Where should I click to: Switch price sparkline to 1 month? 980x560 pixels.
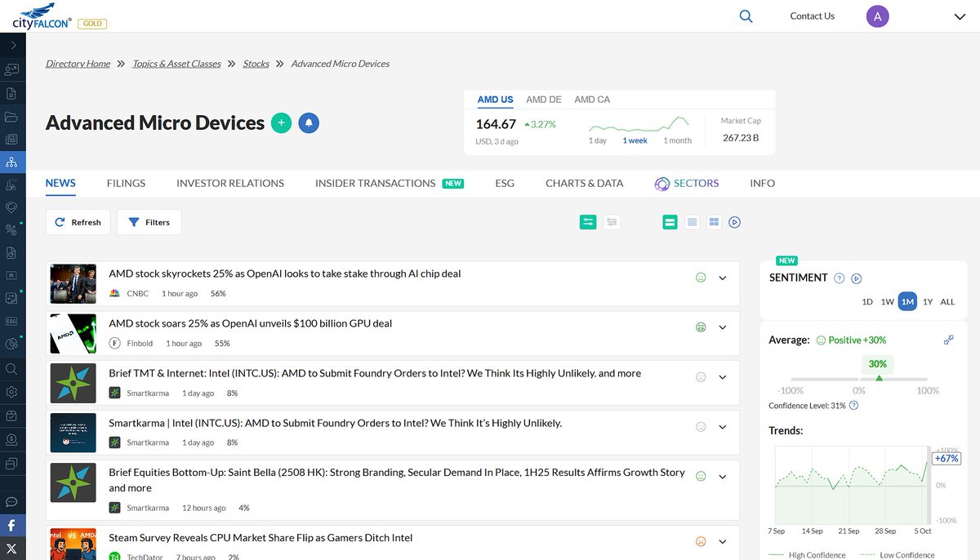677,140
